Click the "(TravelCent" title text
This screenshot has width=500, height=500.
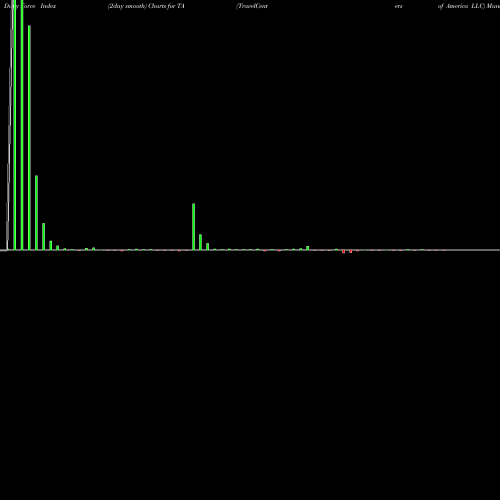click(x=252, y=6)
